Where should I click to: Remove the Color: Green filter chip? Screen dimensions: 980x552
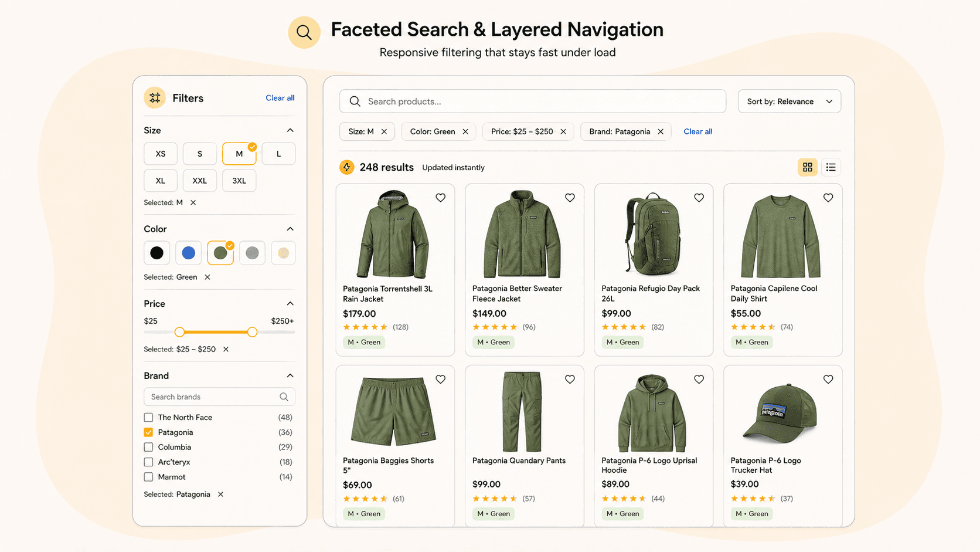[465, 131]
